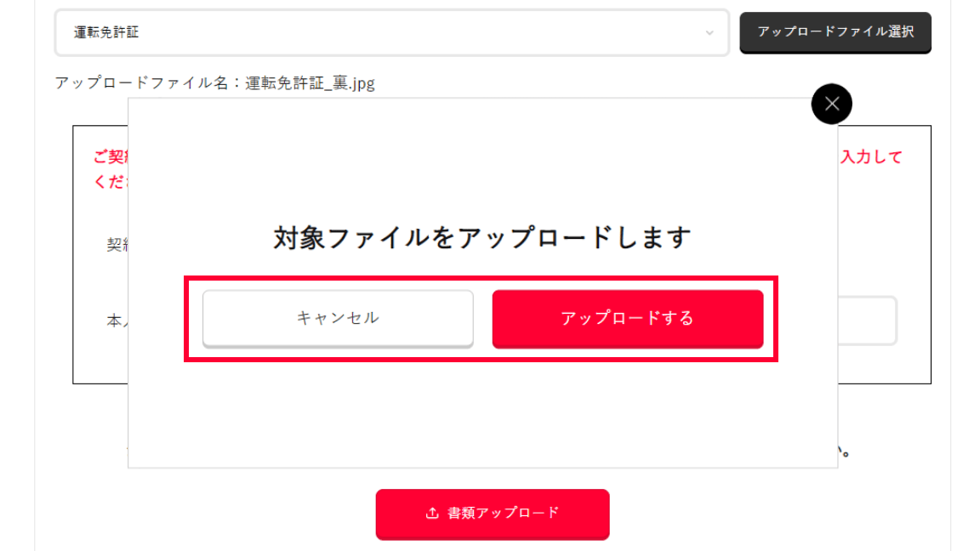Click the file name 運転免許証_裏.jpg
Image resolution: width=980 pixels, height=551 pixels.
pyautogui.click(x=310, y=83)
